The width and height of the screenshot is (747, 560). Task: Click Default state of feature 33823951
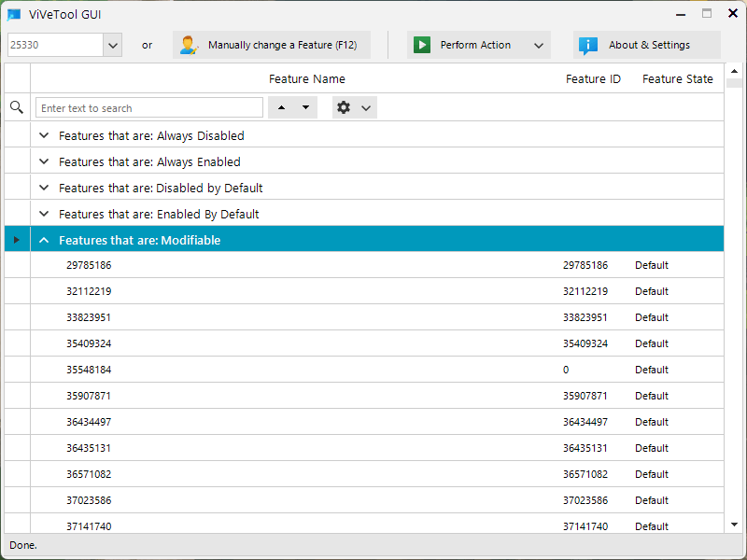tap(651, 317)
